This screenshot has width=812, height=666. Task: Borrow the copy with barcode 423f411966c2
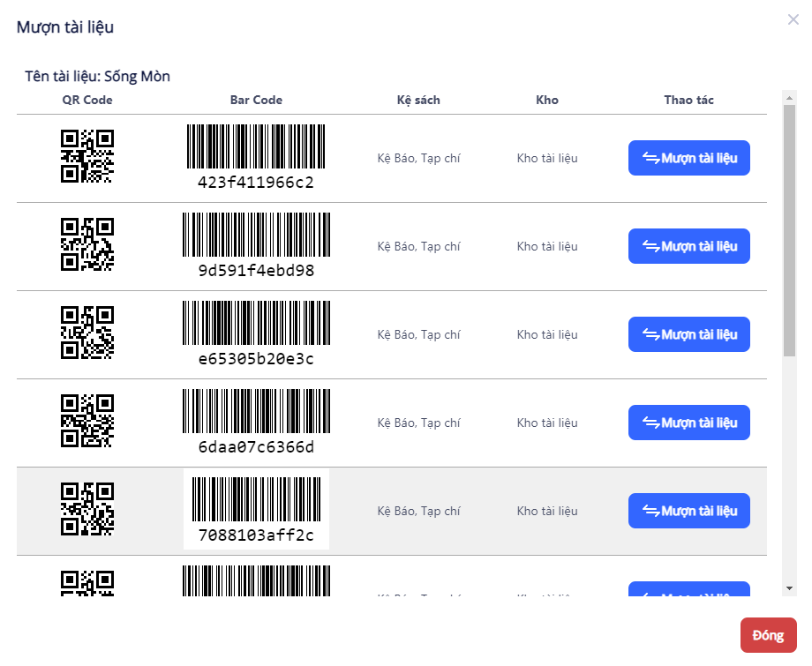[x=688, y=158]
